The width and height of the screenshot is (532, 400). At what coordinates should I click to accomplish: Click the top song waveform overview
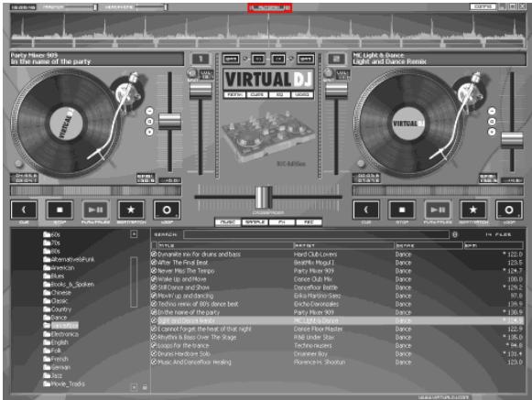tap(268, 30)
